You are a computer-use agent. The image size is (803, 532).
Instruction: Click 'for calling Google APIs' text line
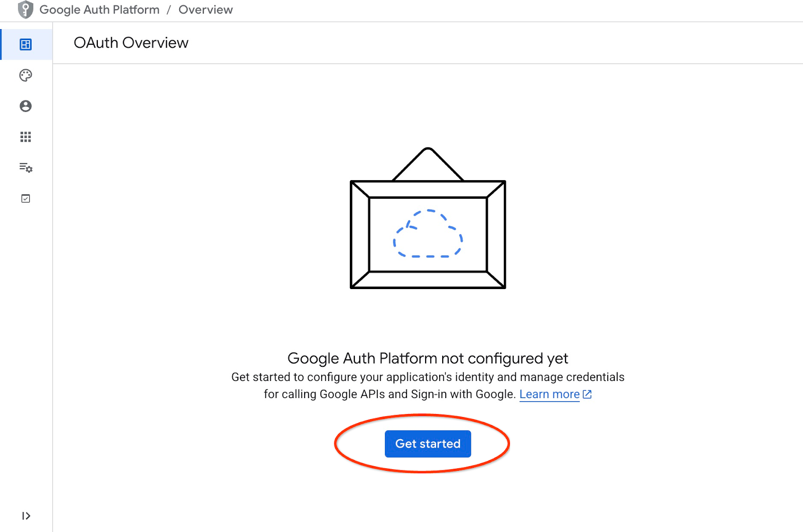pos(389,394)
